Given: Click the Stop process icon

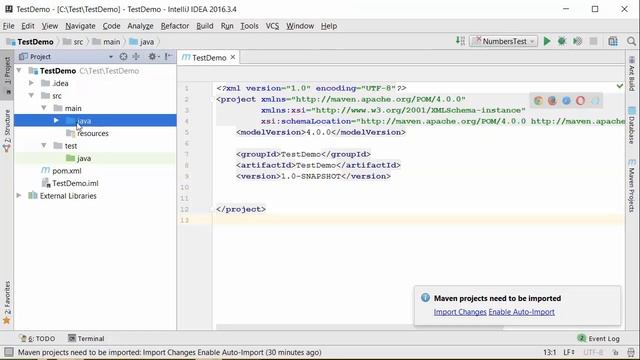Looking at the screenshot, I should pyautogui.click(x=593, y=41).
